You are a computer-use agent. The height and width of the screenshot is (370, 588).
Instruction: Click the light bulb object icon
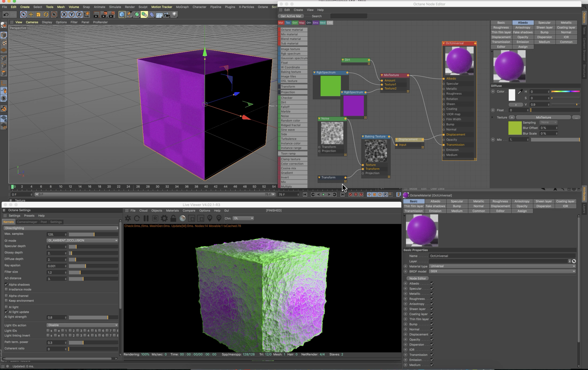[x=175, y=15]
